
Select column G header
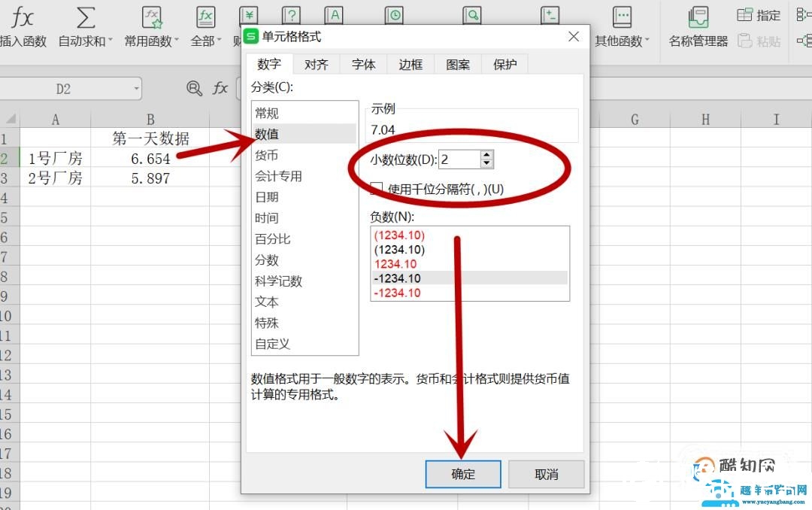pos(635,120)
